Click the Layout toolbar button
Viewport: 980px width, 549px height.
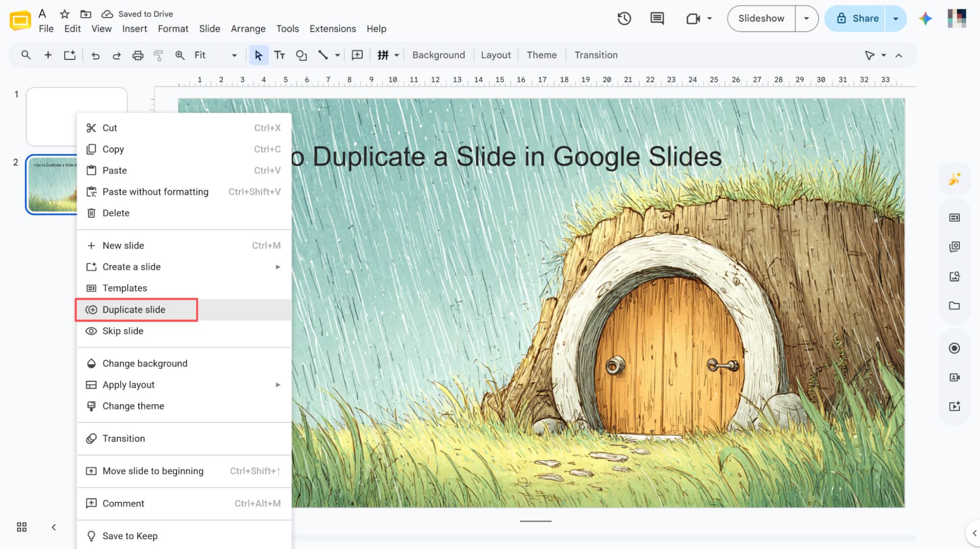[x=496, y=55]
